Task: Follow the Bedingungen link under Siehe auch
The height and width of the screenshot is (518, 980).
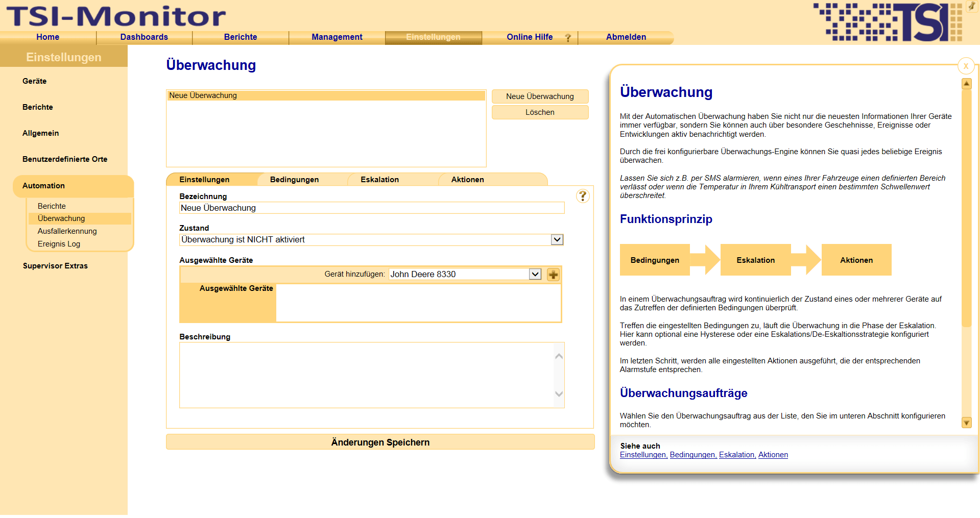Action: pyautogui.click(x=693, y=455)
